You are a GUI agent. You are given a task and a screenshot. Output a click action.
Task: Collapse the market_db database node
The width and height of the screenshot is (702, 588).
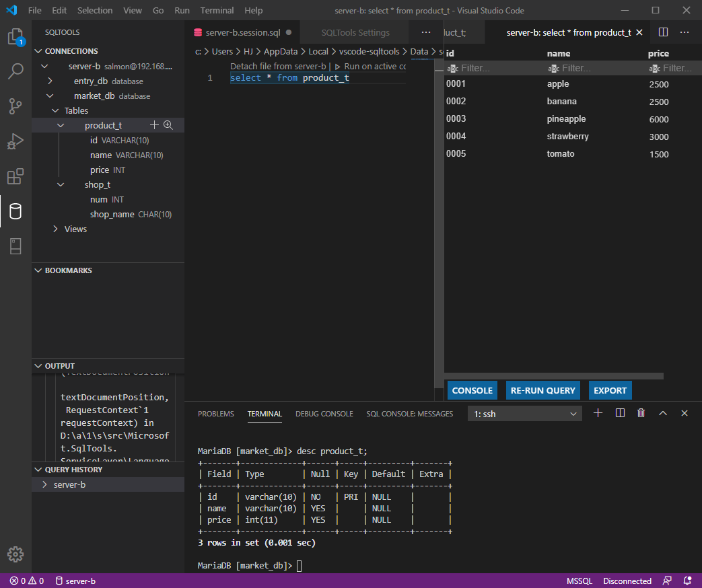(50, 96)
